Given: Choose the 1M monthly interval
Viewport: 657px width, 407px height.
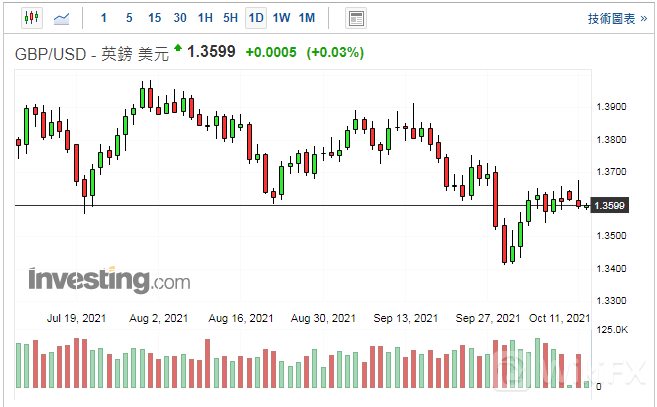Looking at the screenshot, I should click(307, 18).
